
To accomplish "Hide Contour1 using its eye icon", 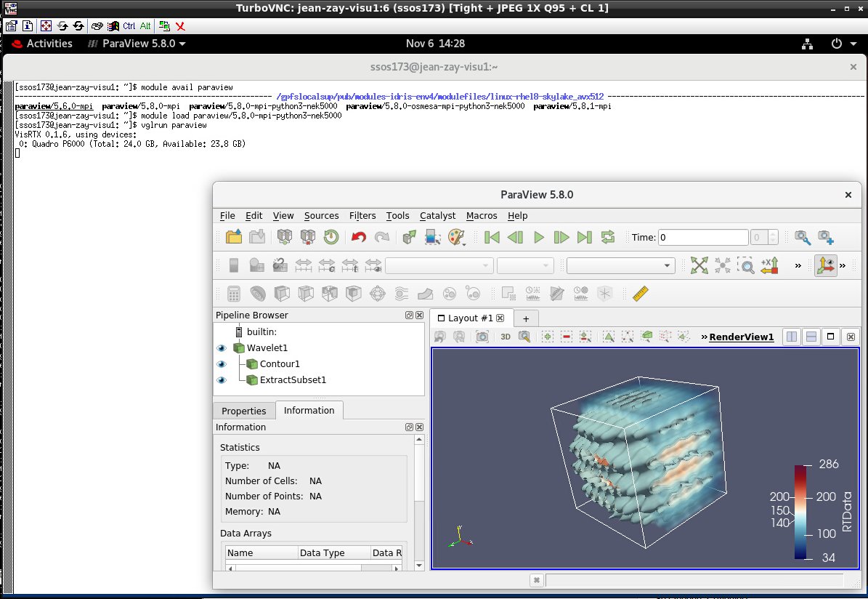I will point(222,364).
